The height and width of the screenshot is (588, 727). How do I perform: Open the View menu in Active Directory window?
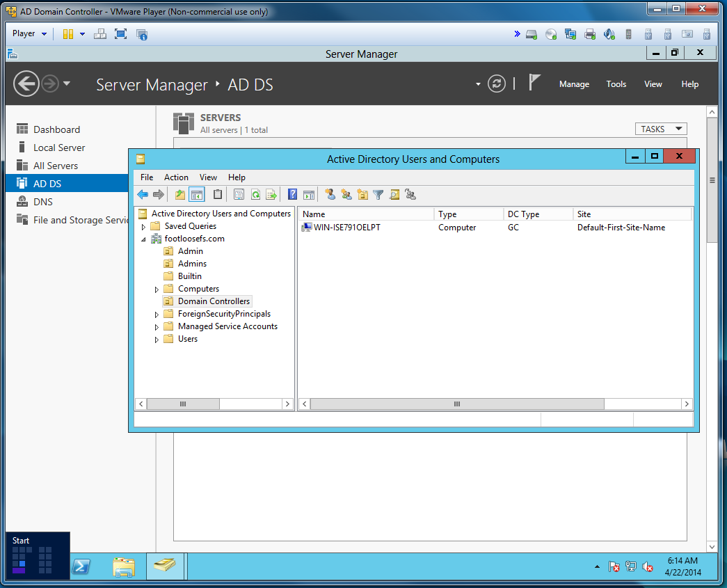(208, 177)
